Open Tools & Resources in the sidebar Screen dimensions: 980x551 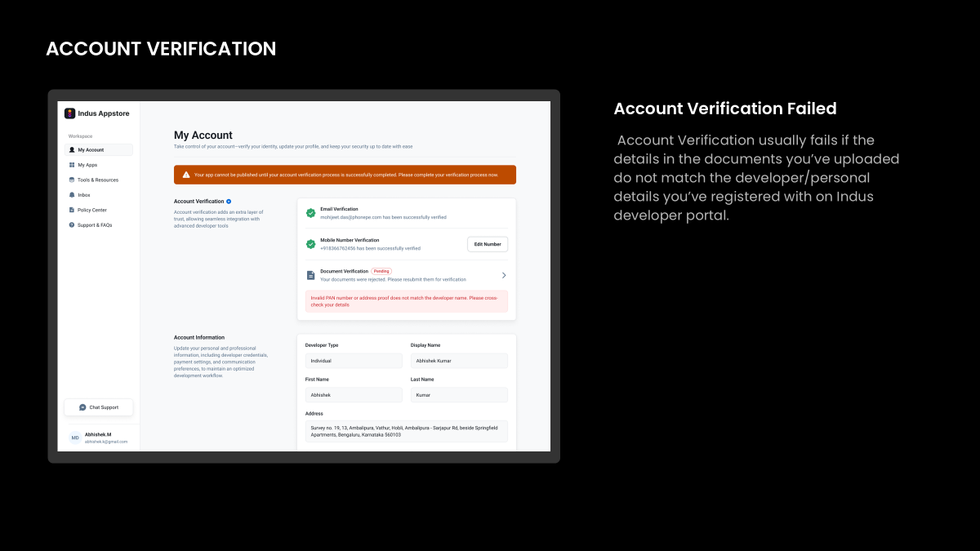tap(99, 180)
